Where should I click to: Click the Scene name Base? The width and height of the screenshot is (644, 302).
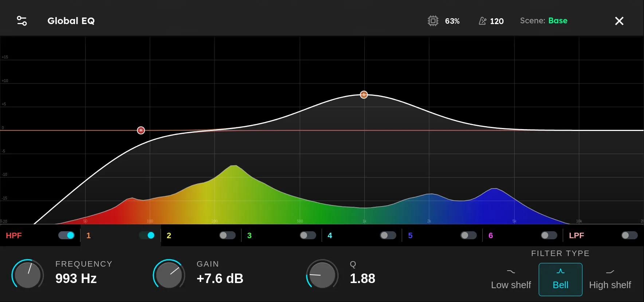click(558, 21)
